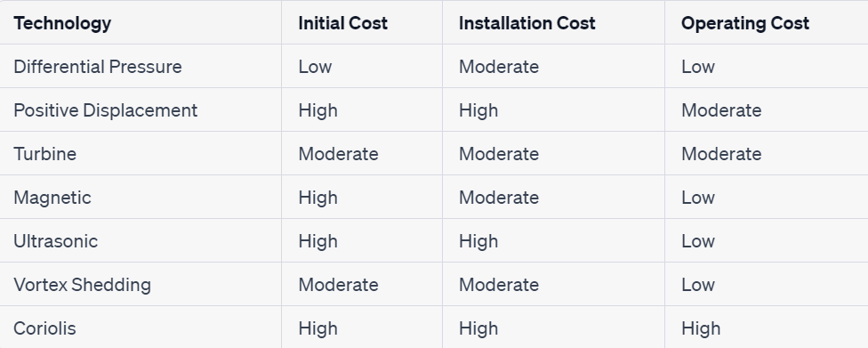Click the Magnetic technology cell
Image resolution: width=868 pixels, height=348 pixels.
click(52, 198)
